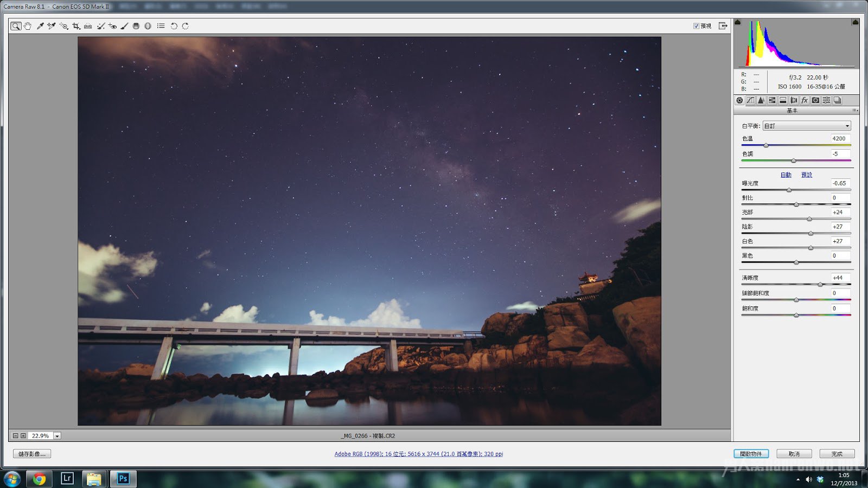Rotate image 90° counterclockwise
The width and height of the screenshot is (868, 488).
point(174,26)
